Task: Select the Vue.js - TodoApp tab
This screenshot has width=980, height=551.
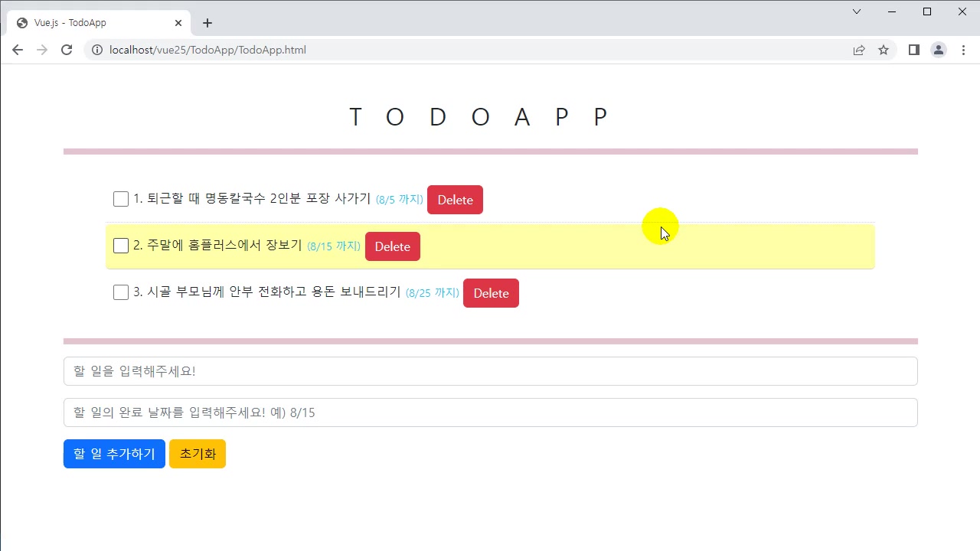Action: (x=92, y=22)
